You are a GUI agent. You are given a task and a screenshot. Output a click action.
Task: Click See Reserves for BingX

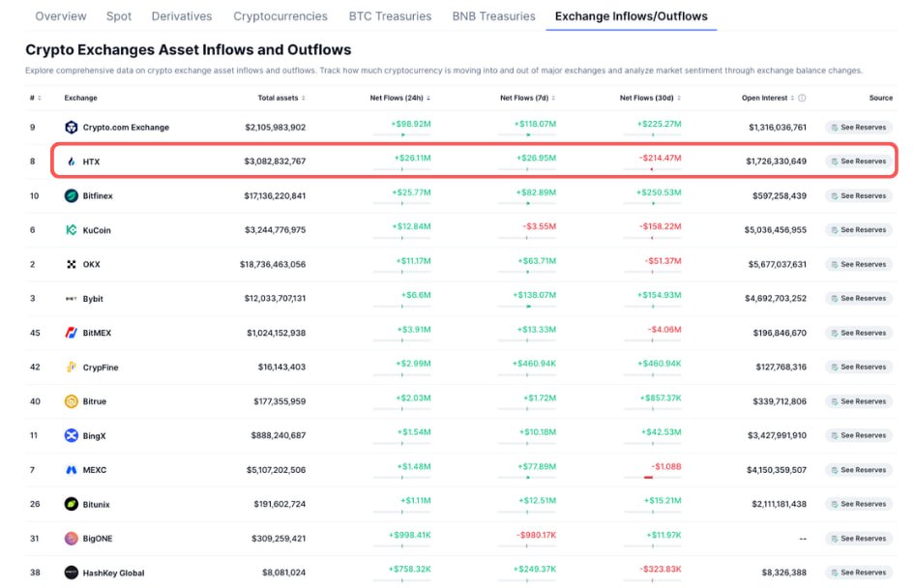(x=858, y=435)
